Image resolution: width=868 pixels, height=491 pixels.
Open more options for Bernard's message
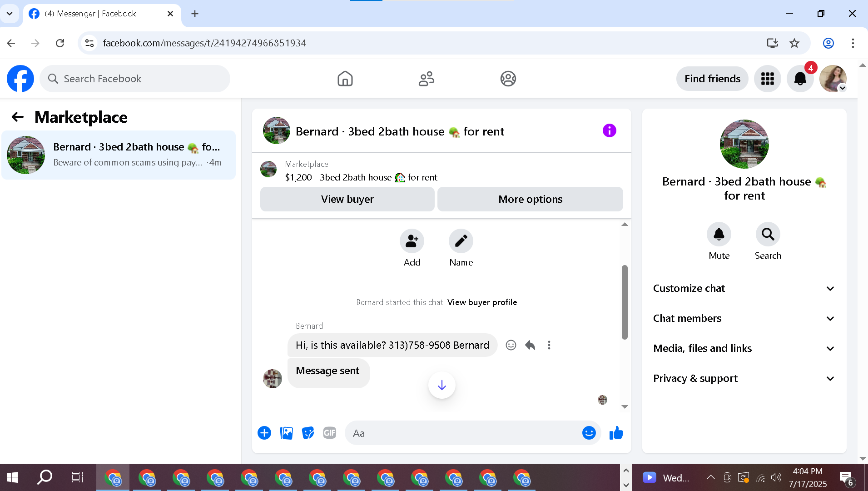tap(549, 345)
